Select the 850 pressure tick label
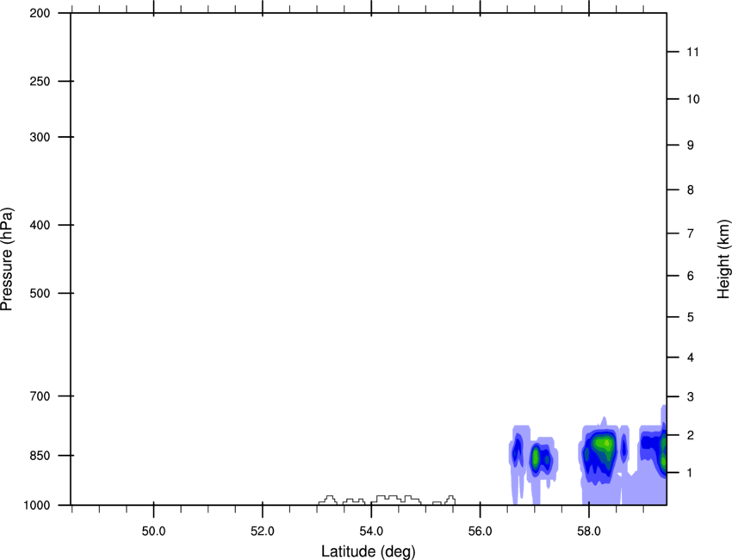Viewport: 732px width, 560px height. click(40, 455)
